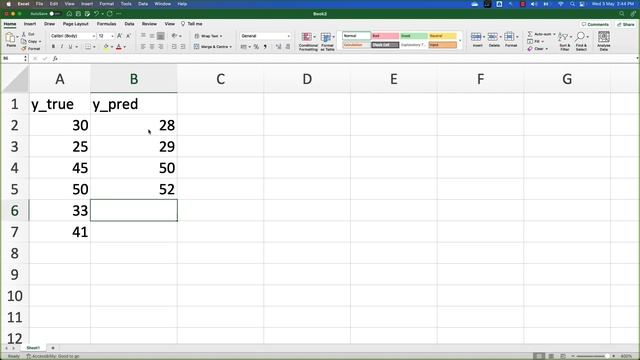Click the Align Right icon
The width and height of the screenshot is (640, 360).
tap(161, 47)
